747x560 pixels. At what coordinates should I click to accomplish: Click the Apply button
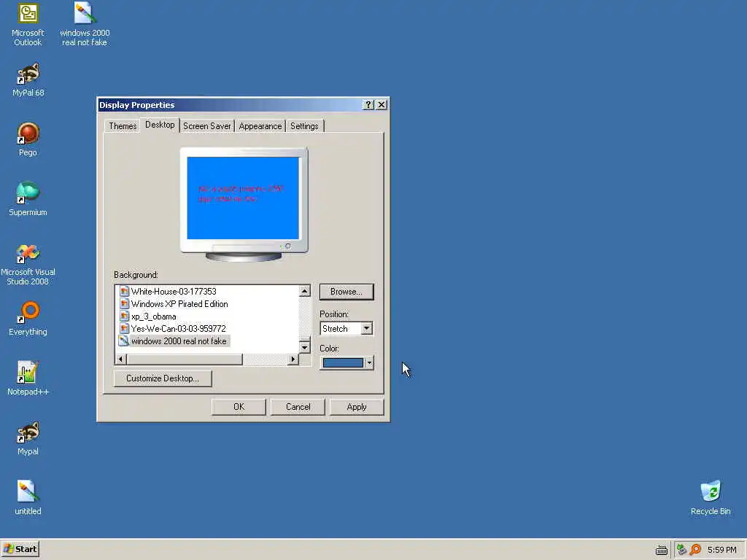(356, 407)
